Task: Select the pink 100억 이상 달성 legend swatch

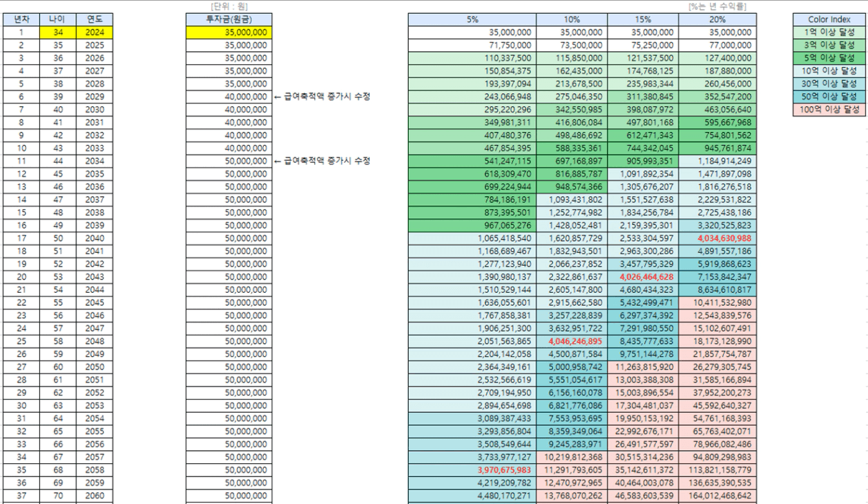Action: tap(829, 110)
